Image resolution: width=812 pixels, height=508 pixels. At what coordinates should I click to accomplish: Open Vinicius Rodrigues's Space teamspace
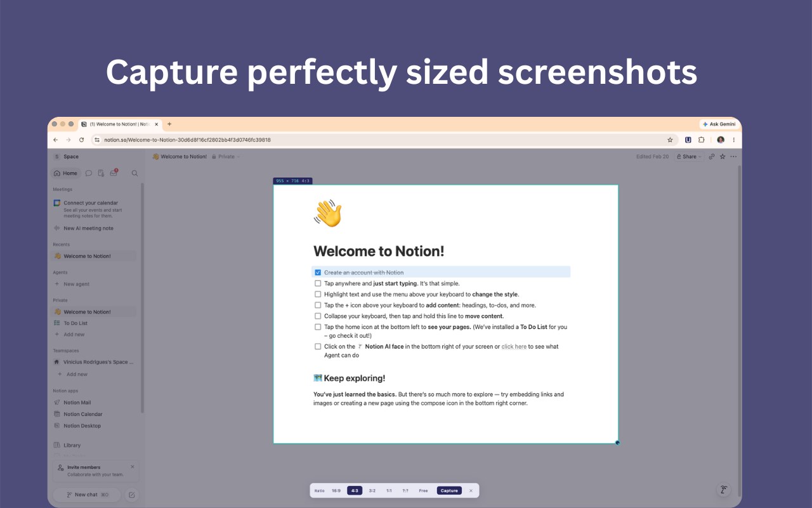[x=95, y=362]
